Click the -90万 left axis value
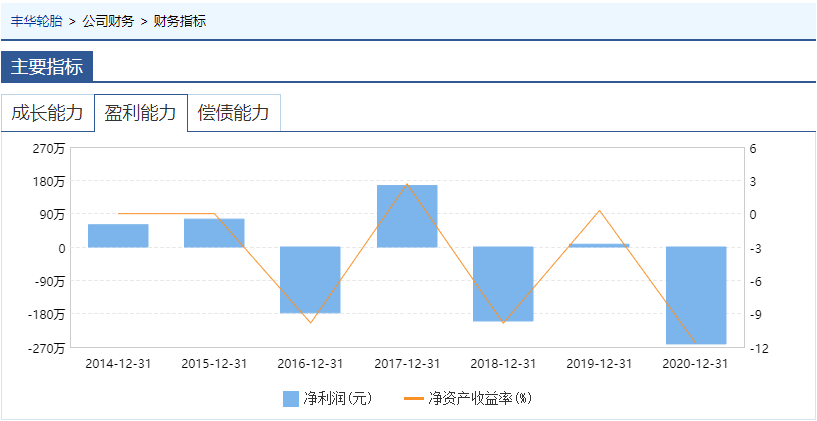The height and width of the screenshot is (421, 817). 51,281
